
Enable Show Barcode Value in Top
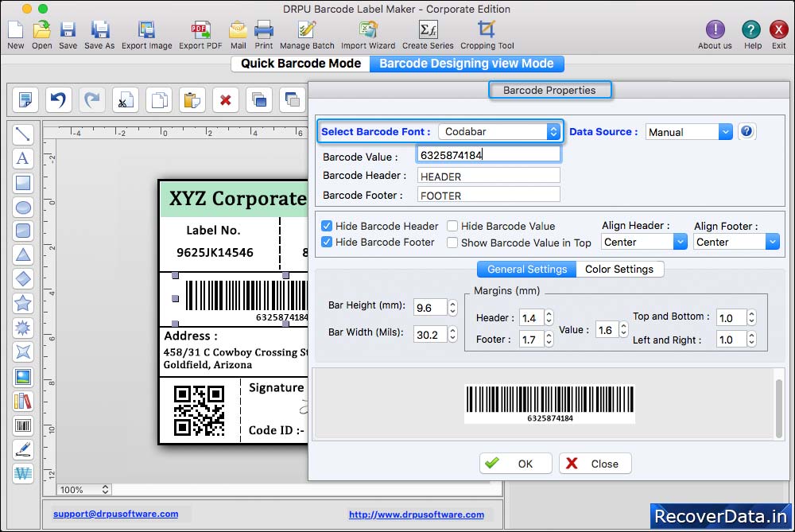(452, 243)
